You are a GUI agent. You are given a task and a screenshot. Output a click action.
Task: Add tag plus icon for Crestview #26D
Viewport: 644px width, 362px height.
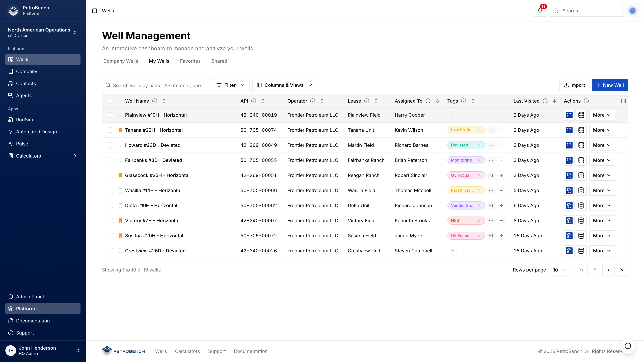pos(453,251)
